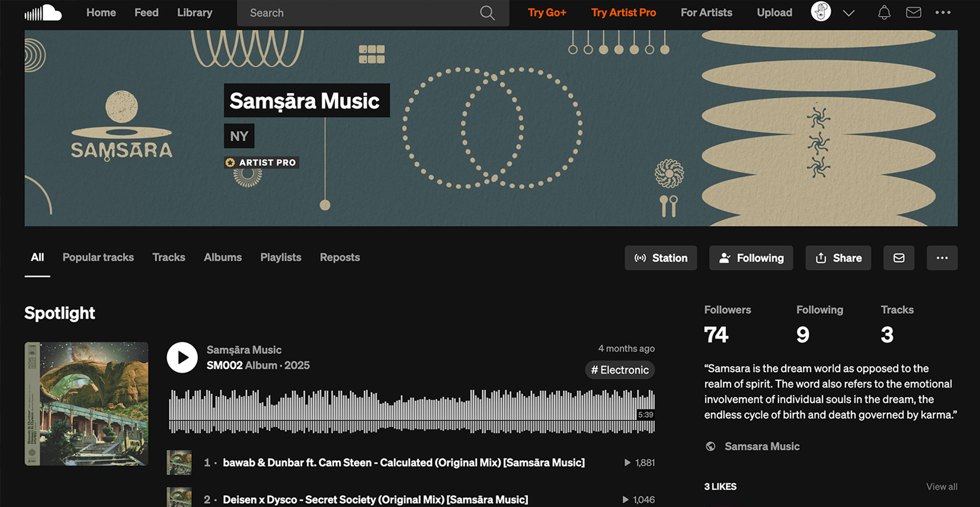Click the Samsara profile avatar logo
The width and height of the screenshot is (980, 507).
tap(121, 126)
